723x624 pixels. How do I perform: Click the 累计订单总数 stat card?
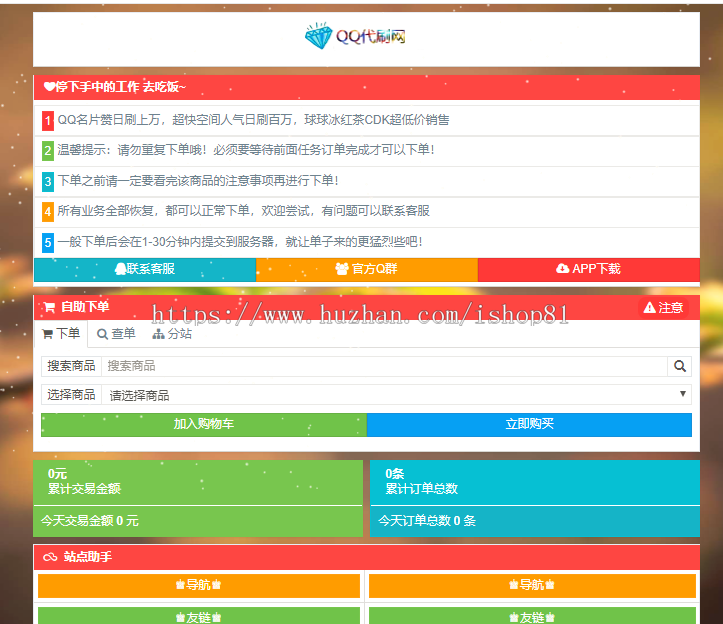[x=535, y=482]
